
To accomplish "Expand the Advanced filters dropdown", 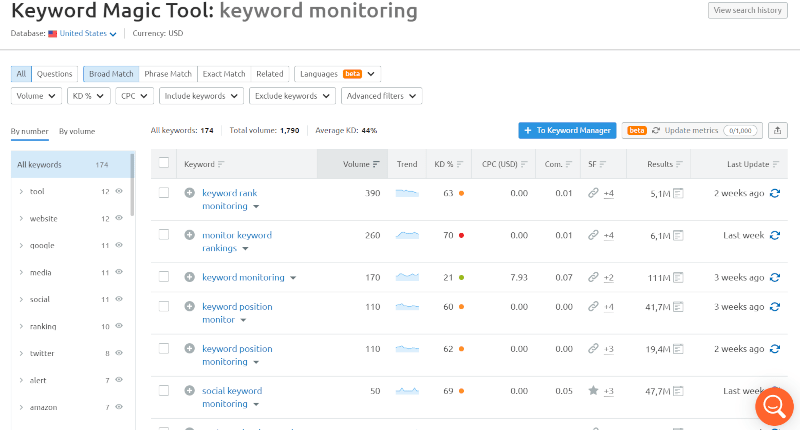I will click(381, 96).
